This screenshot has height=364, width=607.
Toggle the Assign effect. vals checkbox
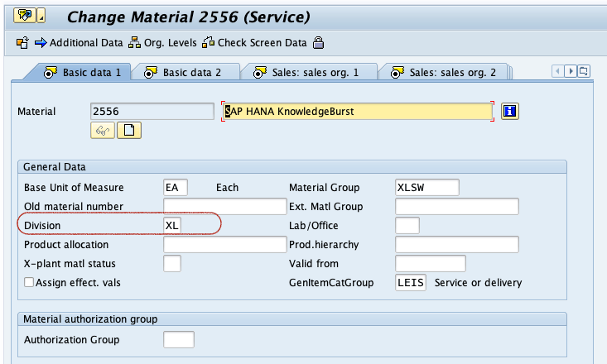tap(29, 282)
